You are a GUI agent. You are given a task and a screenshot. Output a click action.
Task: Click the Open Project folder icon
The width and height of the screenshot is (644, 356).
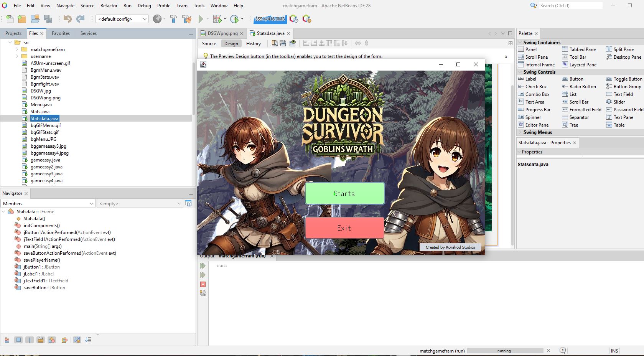click(x=35, y=19)
